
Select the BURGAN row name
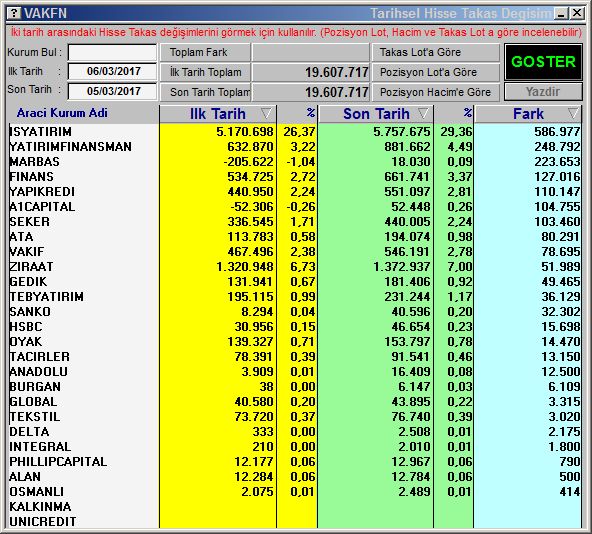[35, 387]
